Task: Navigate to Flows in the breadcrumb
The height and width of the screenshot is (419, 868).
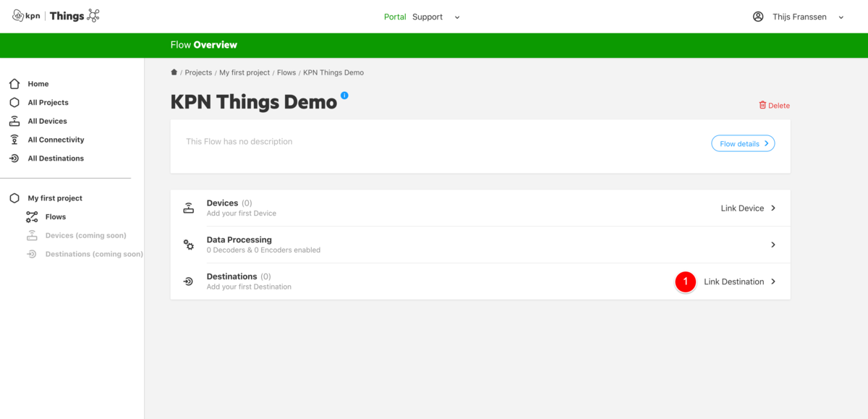Action: (x=286, y=72)
